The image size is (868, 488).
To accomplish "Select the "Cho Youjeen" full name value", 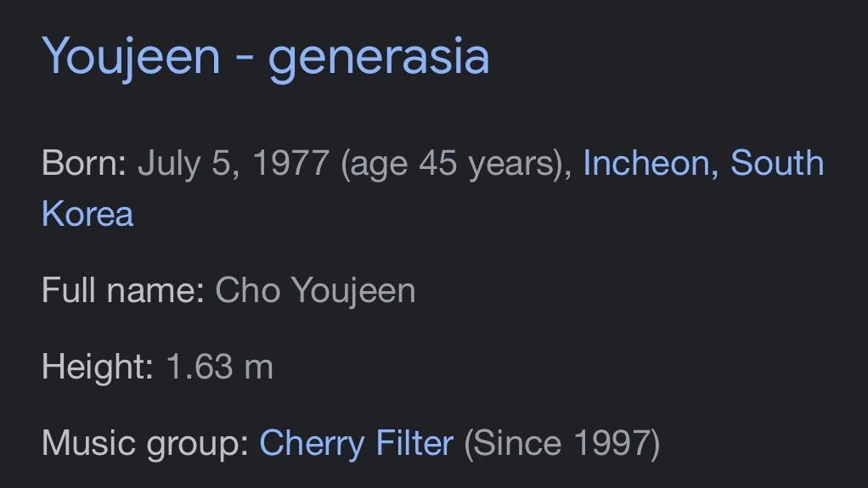I will point(316,291).
